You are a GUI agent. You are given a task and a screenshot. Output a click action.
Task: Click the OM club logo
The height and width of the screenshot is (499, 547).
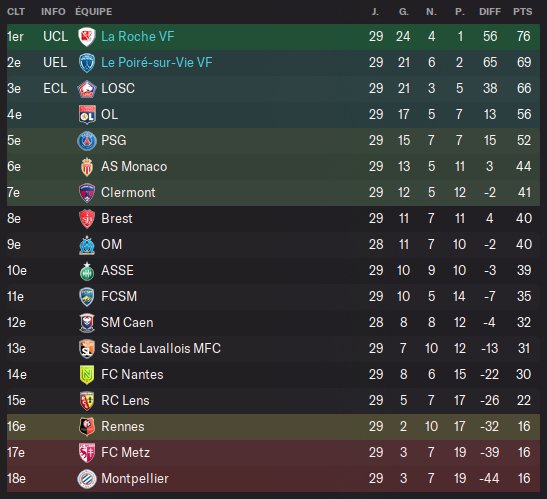coord(87,245)
